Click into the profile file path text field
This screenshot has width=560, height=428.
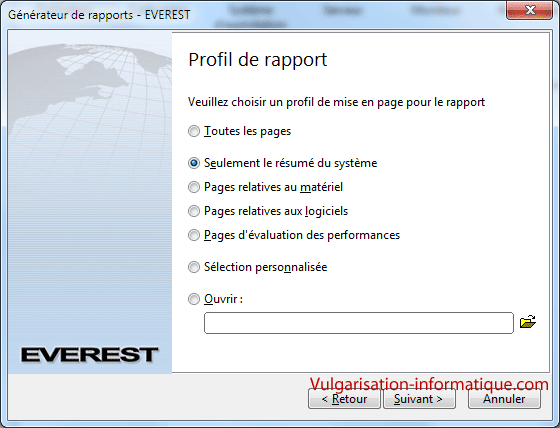(359, 323)
